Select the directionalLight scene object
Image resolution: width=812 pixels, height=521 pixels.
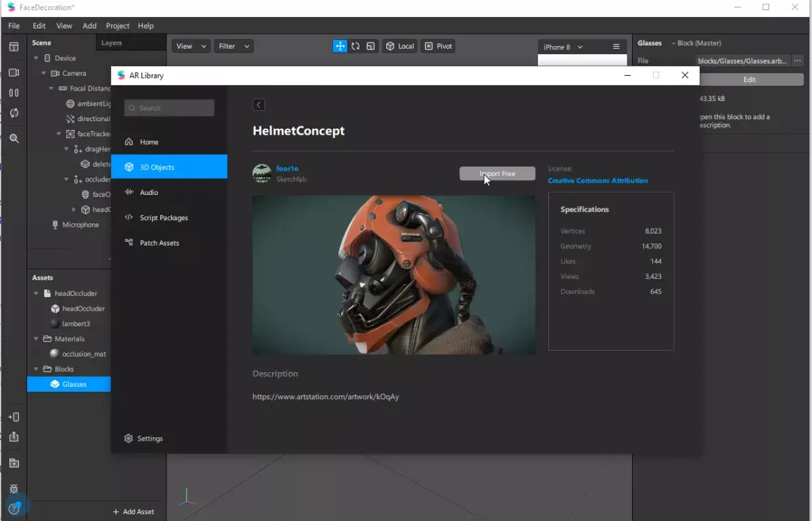tap(89, 119)
